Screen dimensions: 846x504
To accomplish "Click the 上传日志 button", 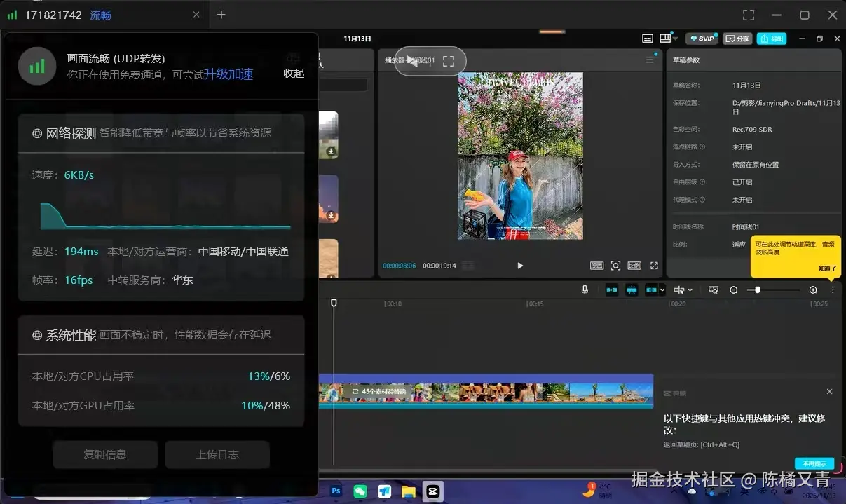I will [217, 454].
